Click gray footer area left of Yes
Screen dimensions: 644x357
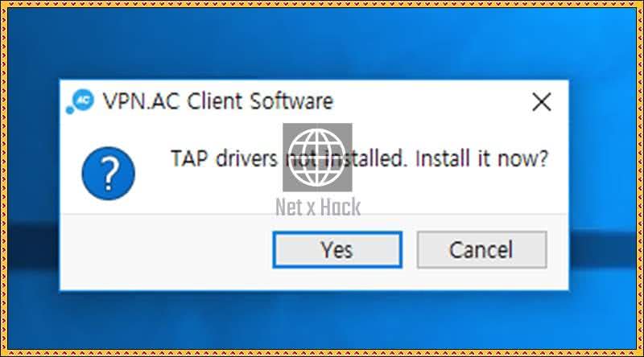pyautogui.click(x=164, y=250)
